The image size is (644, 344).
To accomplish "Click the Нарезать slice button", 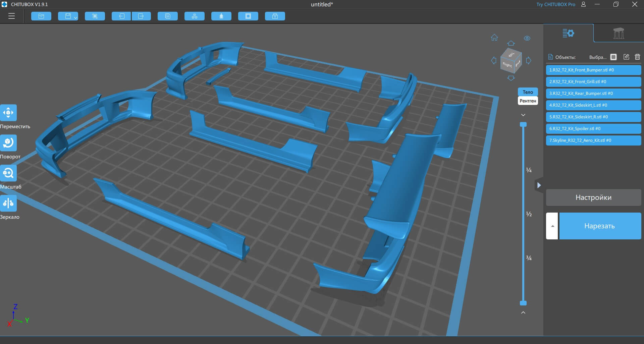I will [600, 226].
